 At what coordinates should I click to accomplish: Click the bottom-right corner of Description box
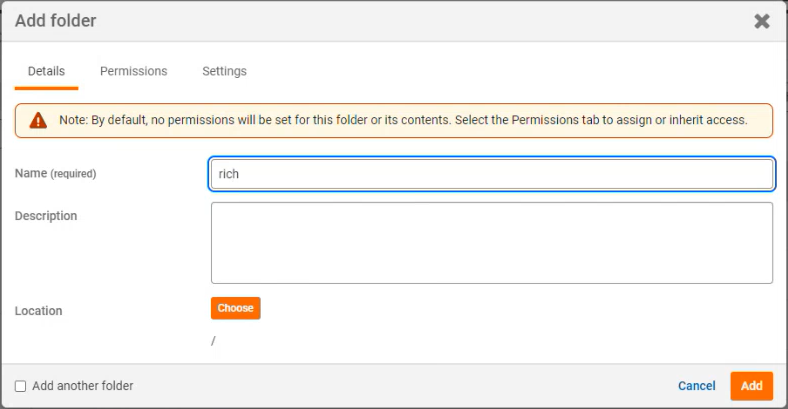767,278
